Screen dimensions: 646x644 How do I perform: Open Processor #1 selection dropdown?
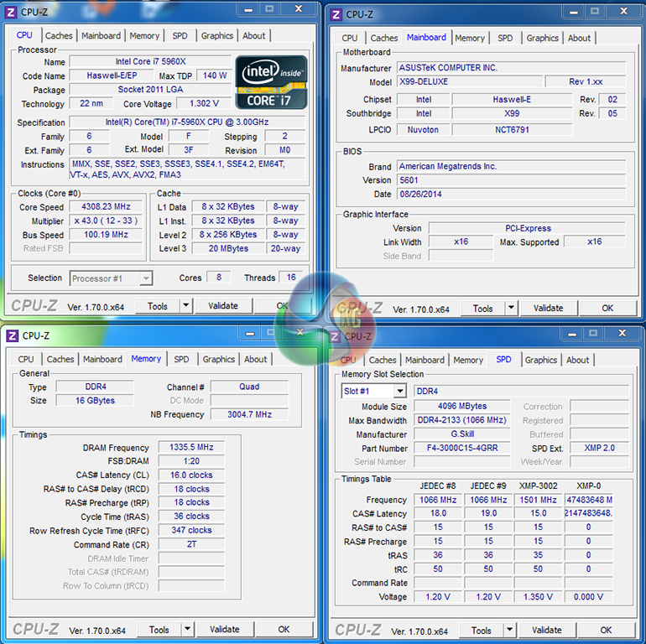[146, 278]
